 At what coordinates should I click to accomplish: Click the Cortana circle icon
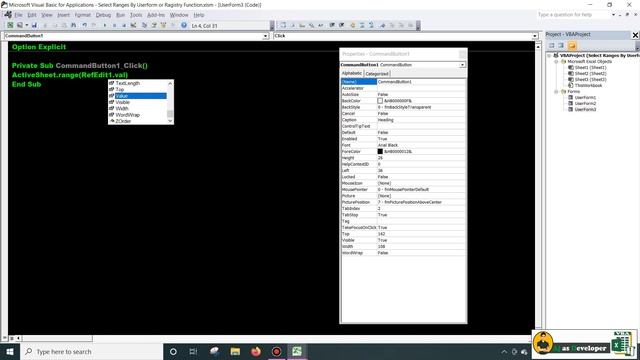click(x=173, y=351)
